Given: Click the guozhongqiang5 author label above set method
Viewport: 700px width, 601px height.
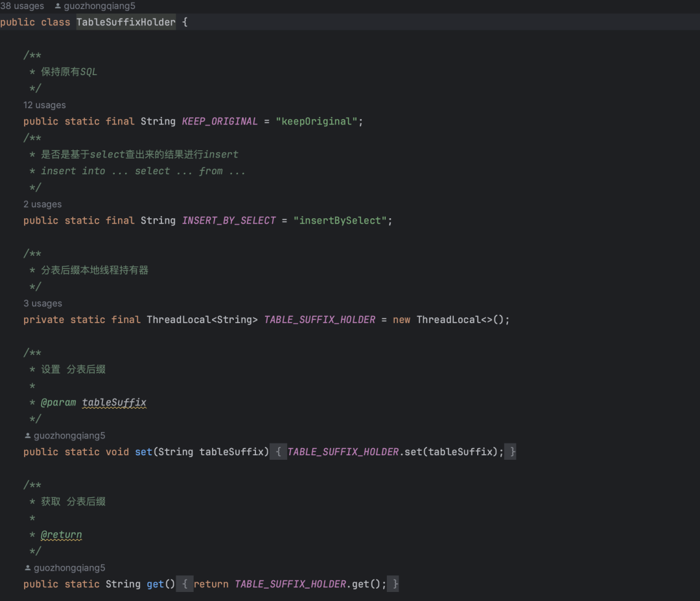Looking at the screenshot, I should click(69, 435).
